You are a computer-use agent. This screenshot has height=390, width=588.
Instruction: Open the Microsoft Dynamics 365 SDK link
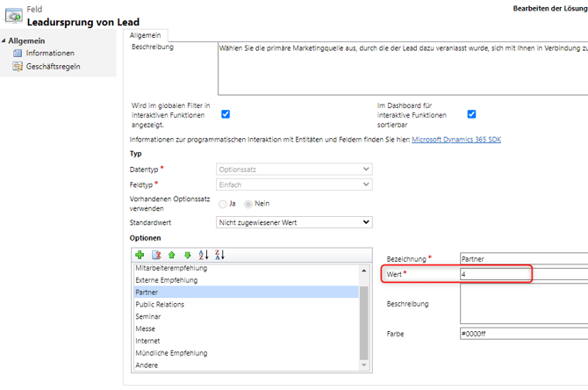(x=456, y=140)
